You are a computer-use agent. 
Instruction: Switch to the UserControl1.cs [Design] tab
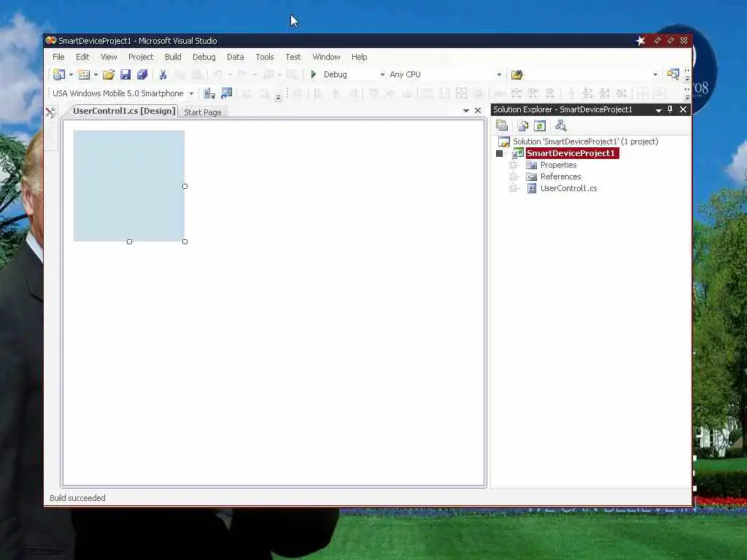[124, 111]
